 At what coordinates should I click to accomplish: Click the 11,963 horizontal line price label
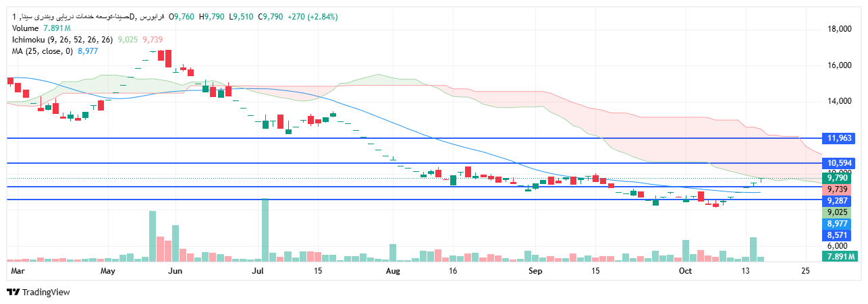[840, 138]
